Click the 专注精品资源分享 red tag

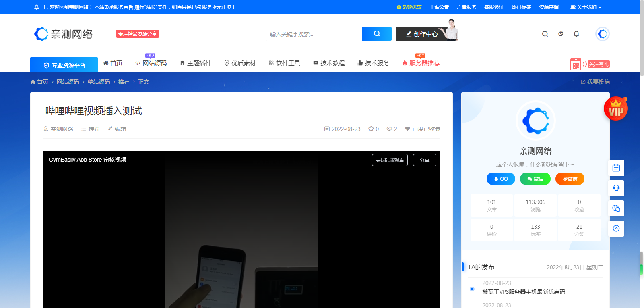click(x=138, y=34)
